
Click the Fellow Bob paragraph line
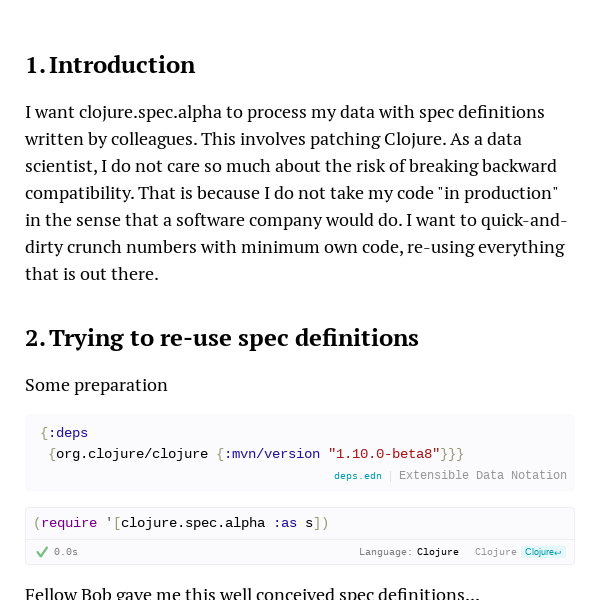click(x=253, y=593)
